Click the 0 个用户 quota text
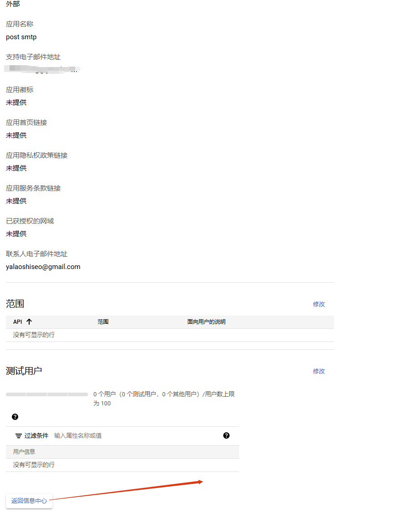 (164, 399)
